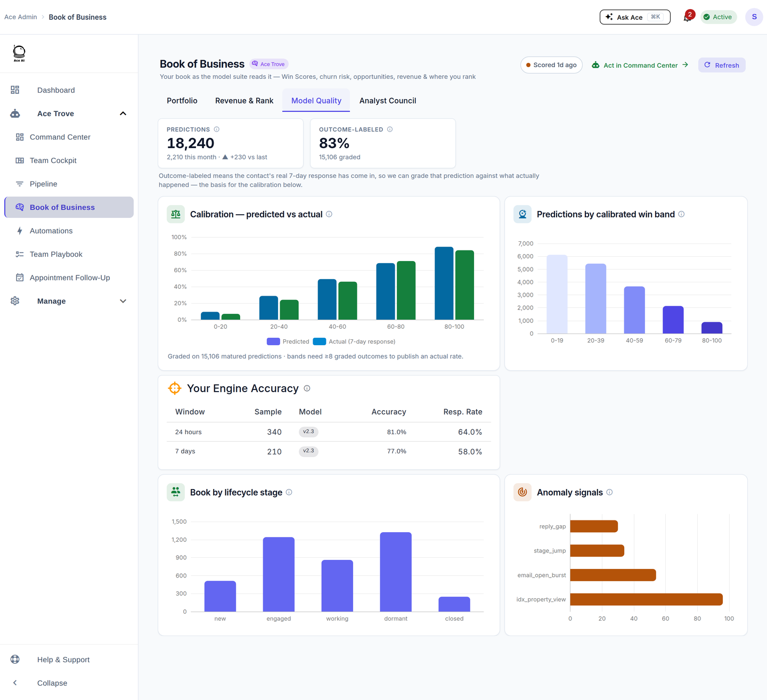
Task: Click the Calibration scale icon
Action: tap(176, 214)
